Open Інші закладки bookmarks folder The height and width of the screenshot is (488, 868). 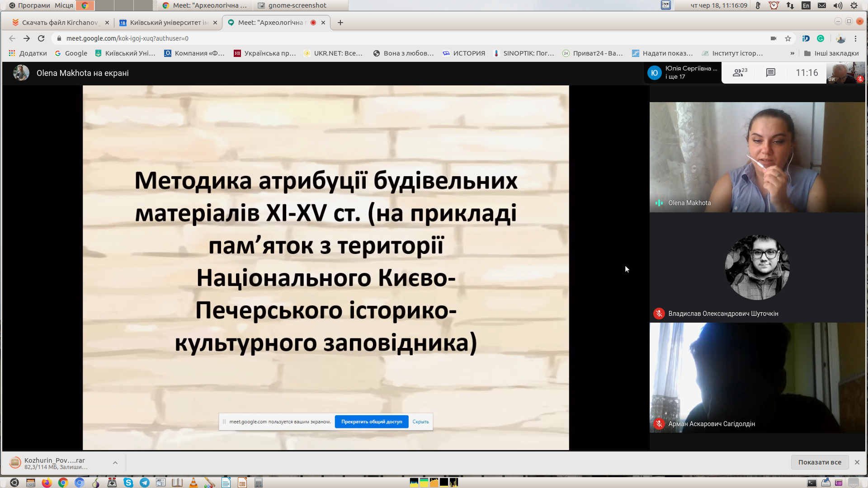click(x=831, y=53)
